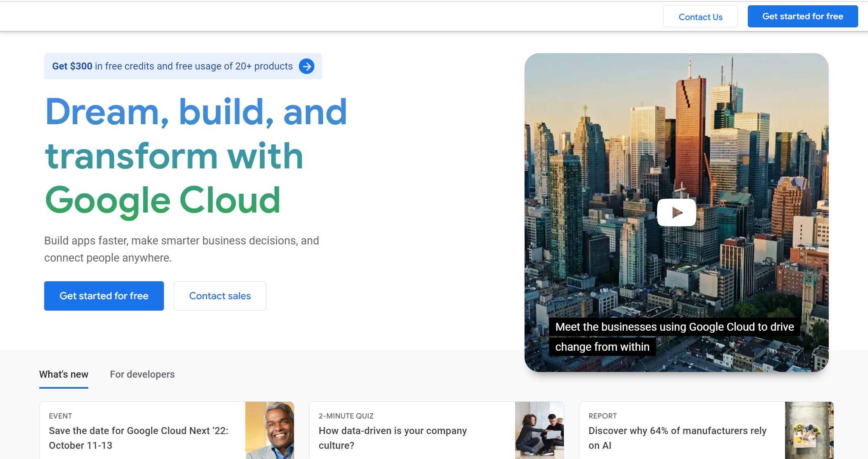Click the 2-MINUTE QUIZ label
Image resolution: width=868 pixels, height=459 pixels.
click(346, 416)
